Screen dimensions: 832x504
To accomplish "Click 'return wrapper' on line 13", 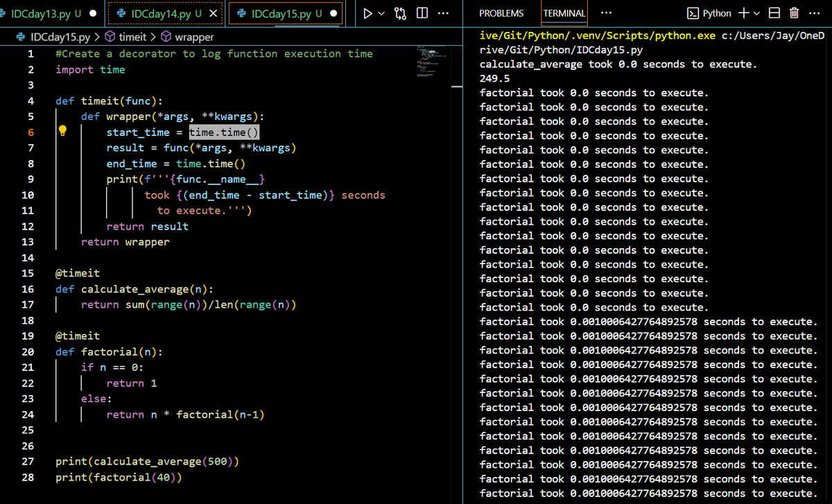I will tap(125, 242).
